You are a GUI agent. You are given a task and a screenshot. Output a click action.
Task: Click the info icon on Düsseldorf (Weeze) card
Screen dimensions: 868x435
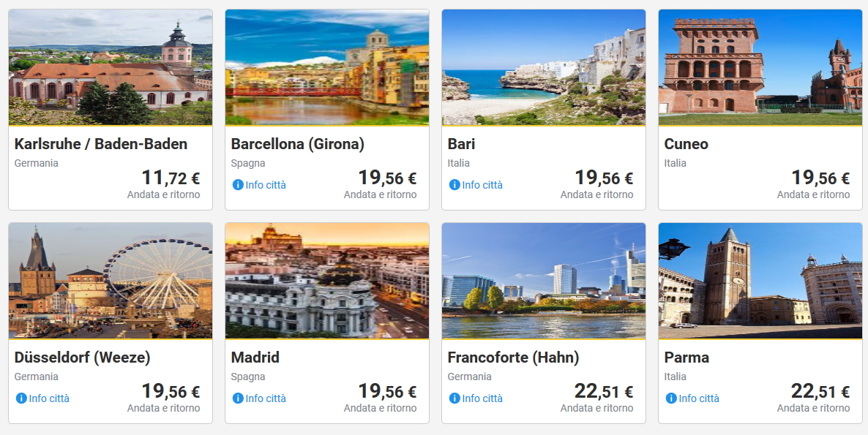pos(21,398)
